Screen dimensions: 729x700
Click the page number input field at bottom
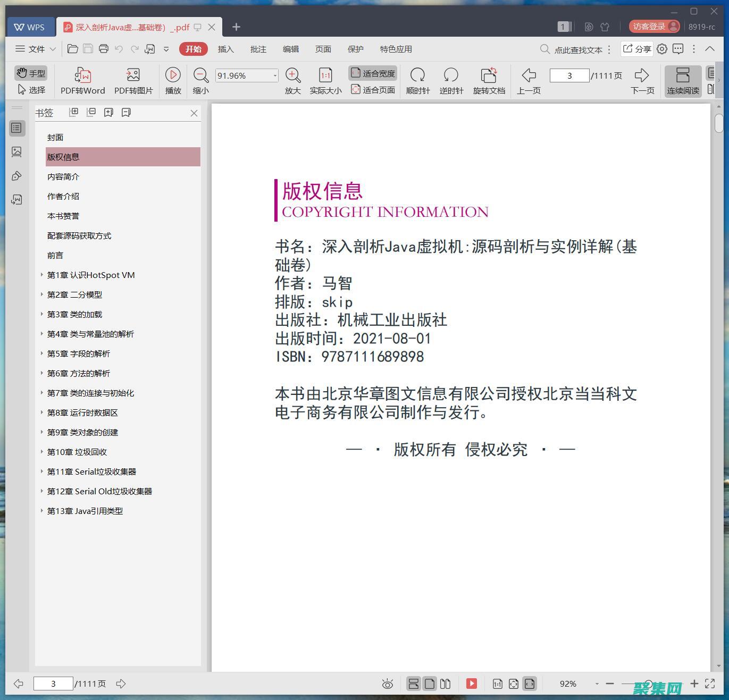53,684
